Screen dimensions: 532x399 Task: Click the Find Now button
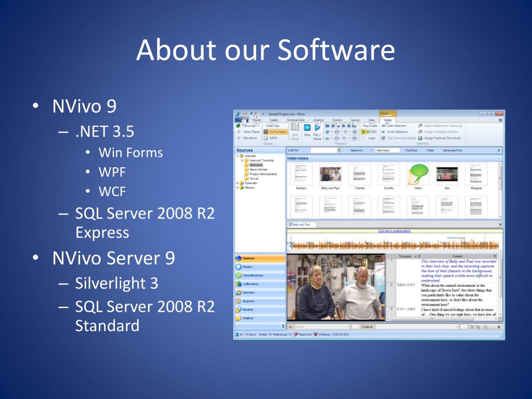point(411,150)
